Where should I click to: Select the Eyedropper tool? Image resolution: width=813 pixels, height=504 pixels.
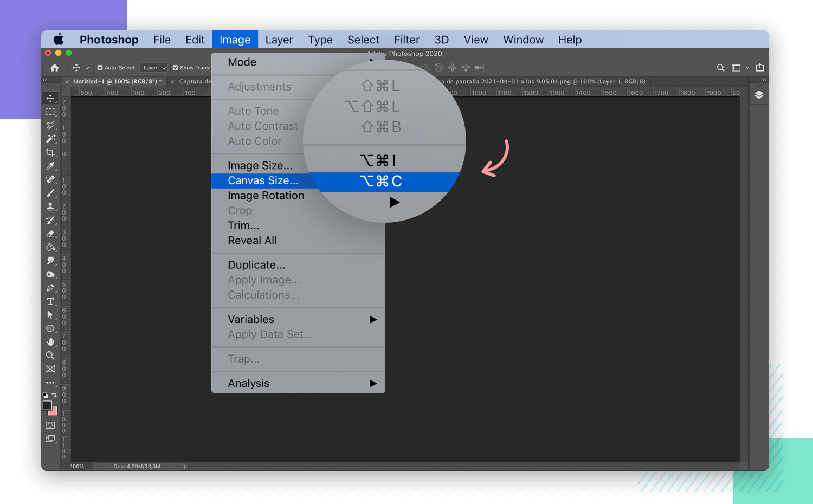[50, 166]
